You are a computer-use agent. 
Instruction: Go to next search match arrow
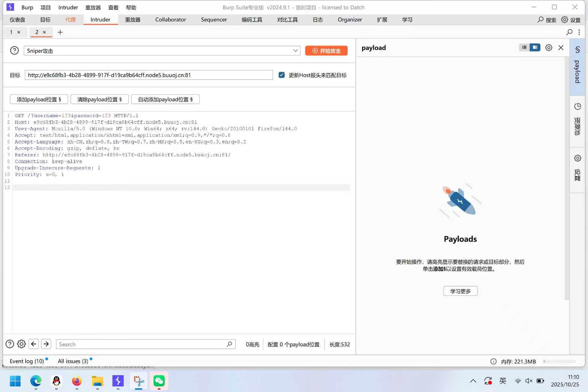pyautogui.click(x=46, y=344)
